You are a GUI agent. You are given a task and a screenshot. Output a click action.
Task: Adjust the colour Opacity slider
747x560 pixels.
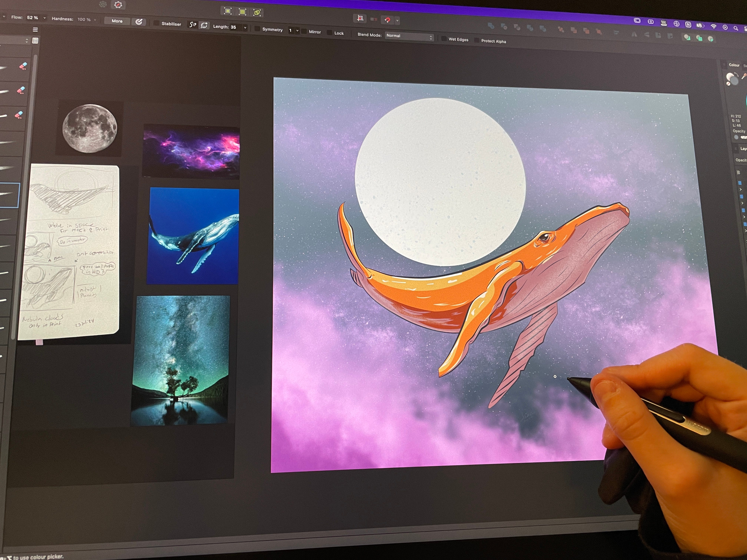744,137
